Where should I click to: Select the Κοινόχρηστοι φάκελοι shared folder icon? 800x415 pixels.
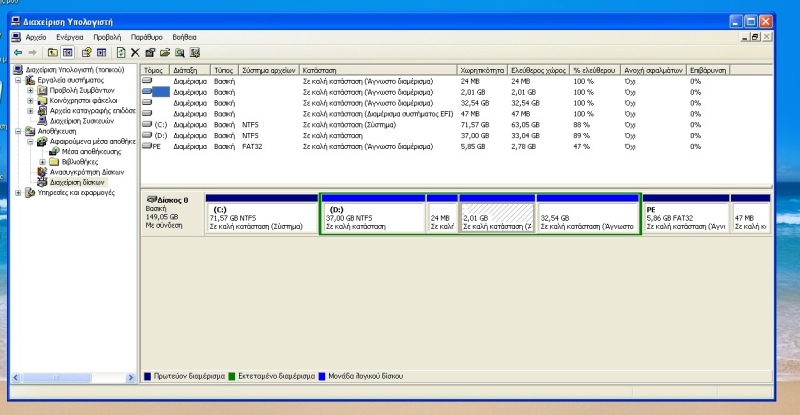click(x=42, y=101)
